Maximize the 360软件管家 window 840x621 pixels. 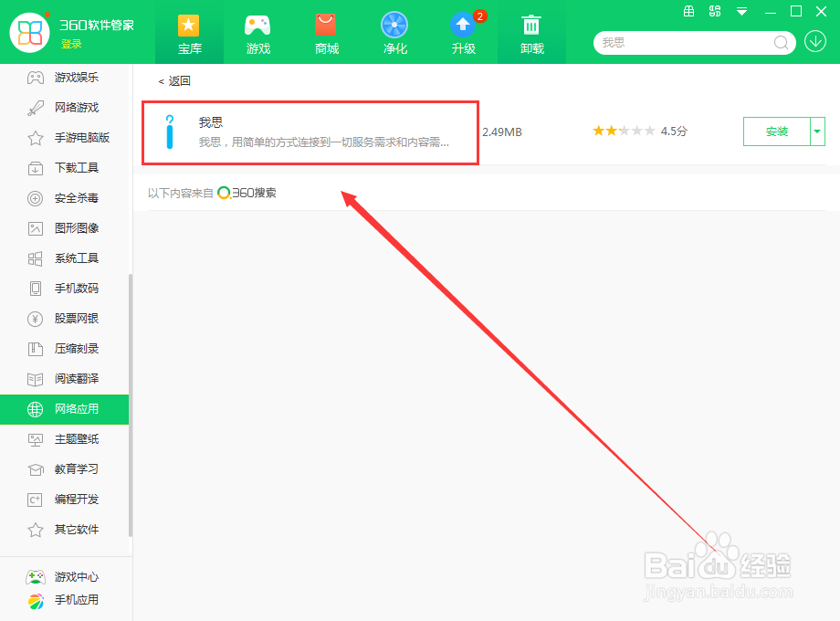[796, 11]
